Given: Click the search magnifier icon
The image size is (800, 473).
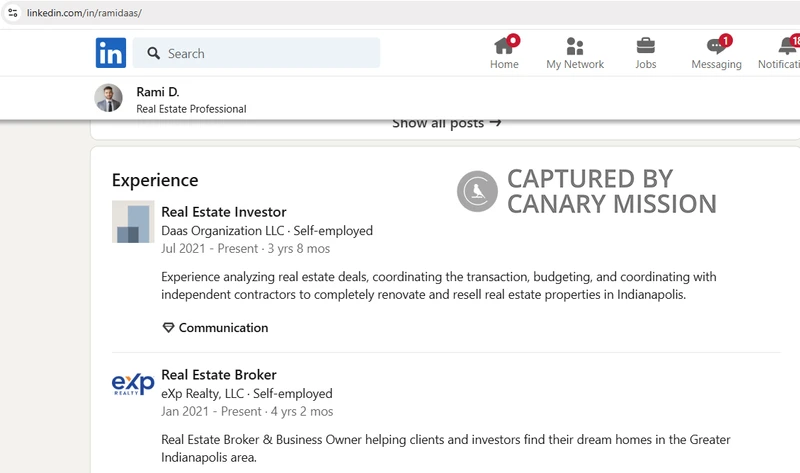Looking at the screenshot, I should (x=153, y=53).
